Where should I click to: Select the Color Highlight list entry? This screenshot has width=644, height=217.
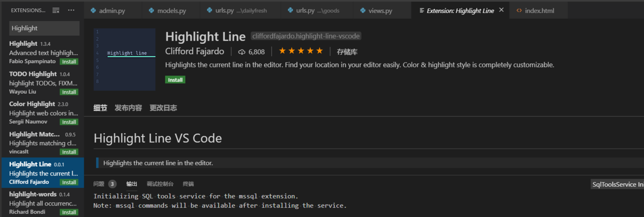(x=42, y=112)
